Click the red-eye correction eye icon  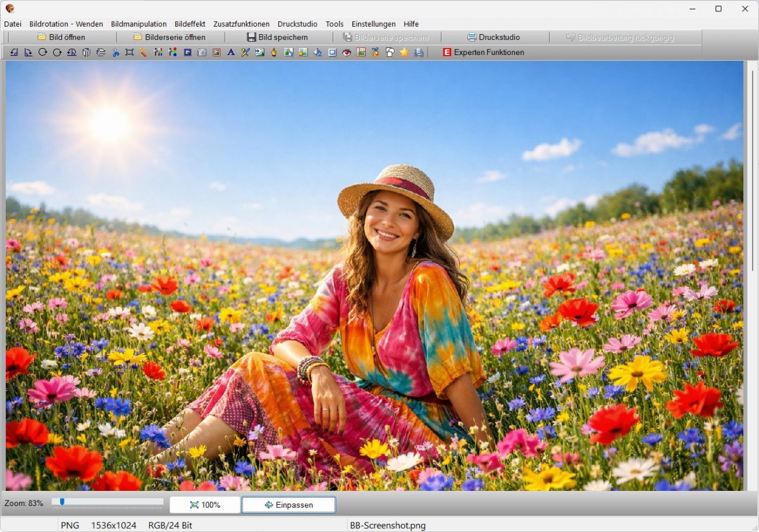347,53
